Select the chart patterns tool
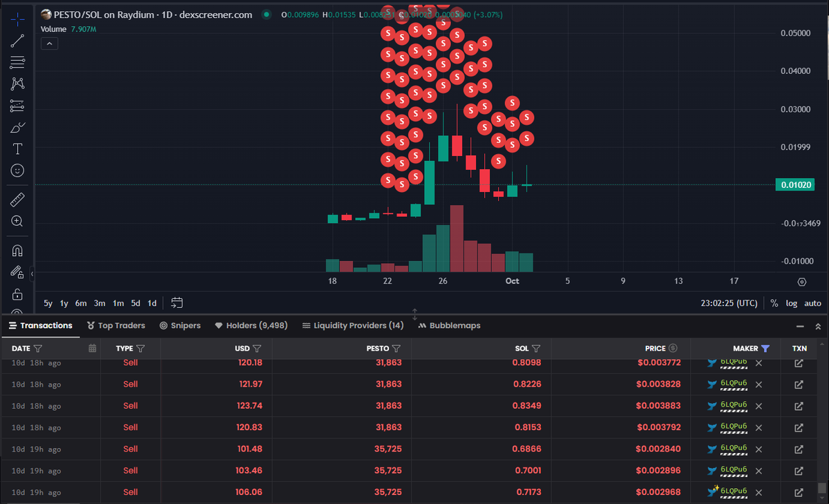The width and height of the screenshot is (829, 504). point(17,84)
